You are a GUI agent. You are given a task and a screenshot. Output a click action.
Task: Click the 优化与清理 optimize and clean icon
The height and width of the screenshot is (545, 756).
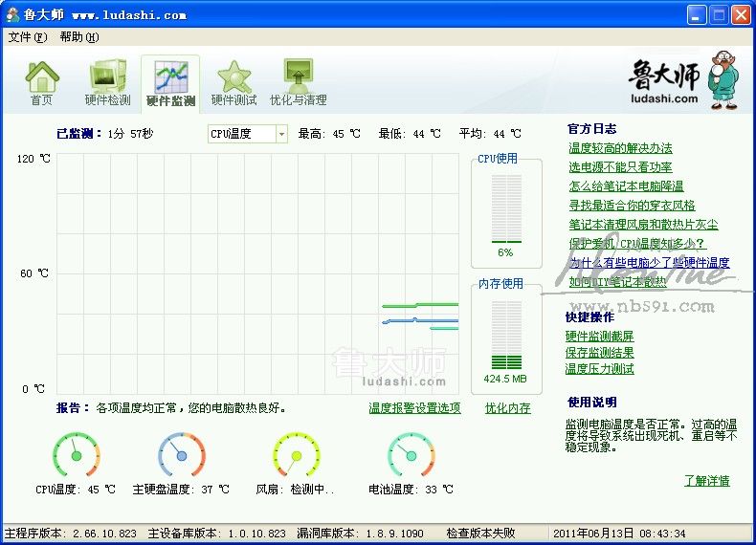point(298,76)
